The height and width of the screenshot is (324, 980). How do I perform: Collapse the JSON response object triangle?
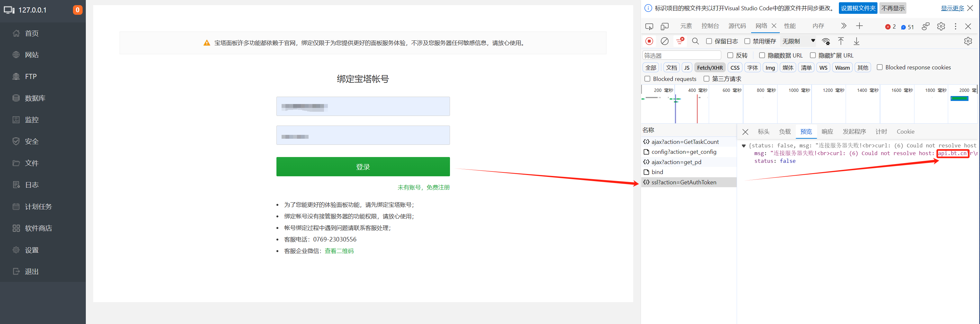click(744, 146)
